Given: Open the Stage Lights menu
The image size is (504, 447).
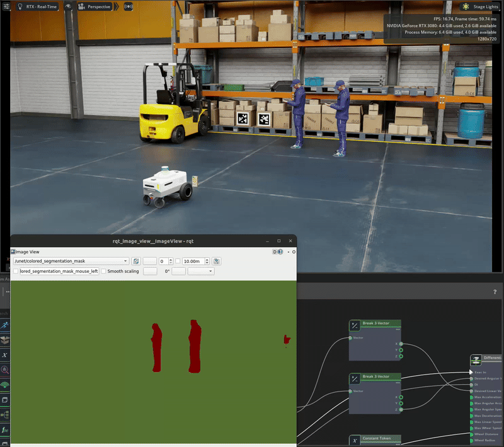Looking at the screenshot, I should [x=481, y=6].
